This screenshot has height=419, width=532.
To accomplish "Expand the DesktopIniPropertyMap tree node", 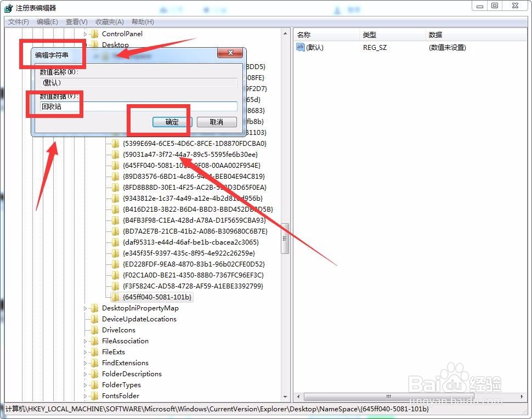I will point(86,308).
